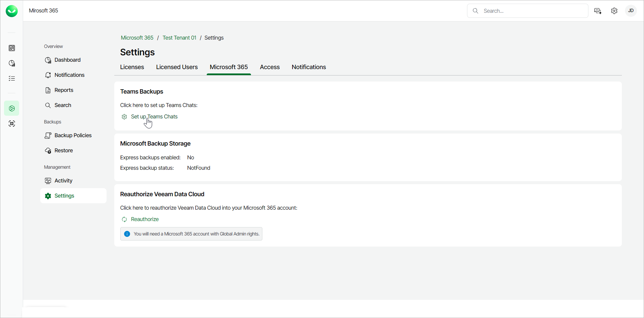
Task: Go to Restore in sidebar
Action: [x=64, y=151]
